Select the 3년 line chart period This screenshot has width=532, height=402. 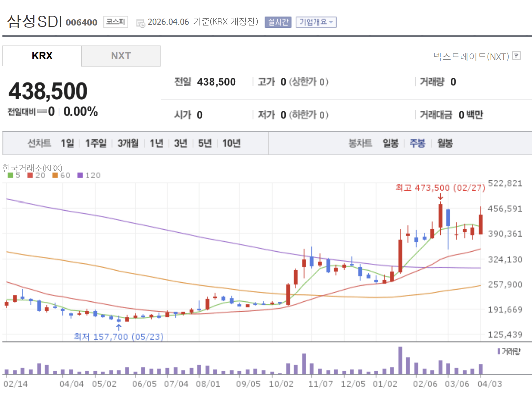click(x=181, y=143)
